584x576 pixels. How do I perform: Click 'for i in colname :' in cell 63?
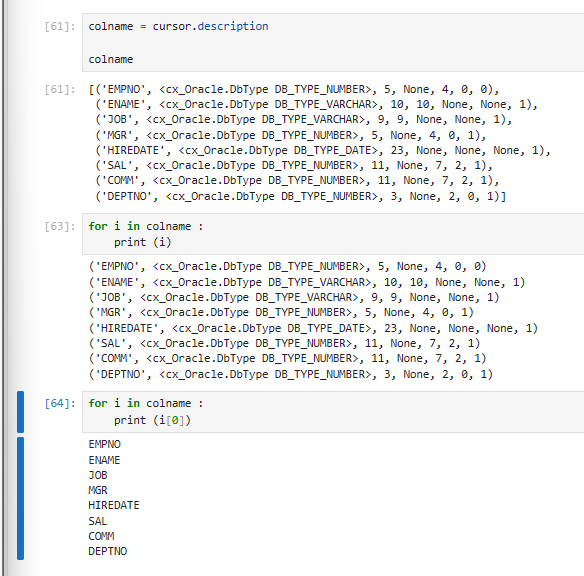click(x=146, y=226)
